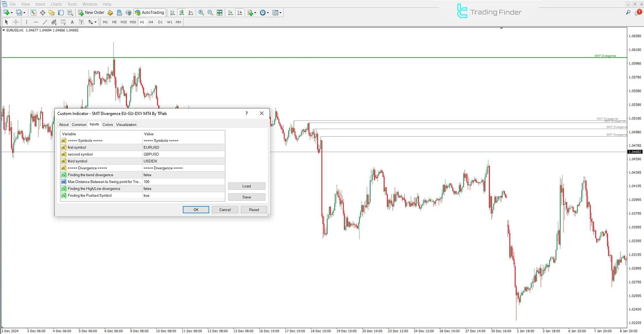Toggle chart shift icon
The width and height of the screenshot is (644, 334).
click(240, 13)
